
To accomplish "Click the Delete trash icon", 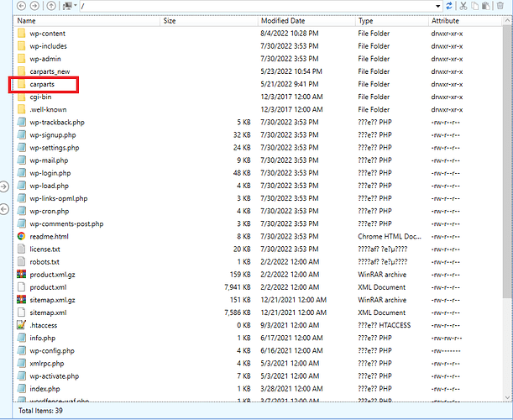I will [x=500, y=6].
